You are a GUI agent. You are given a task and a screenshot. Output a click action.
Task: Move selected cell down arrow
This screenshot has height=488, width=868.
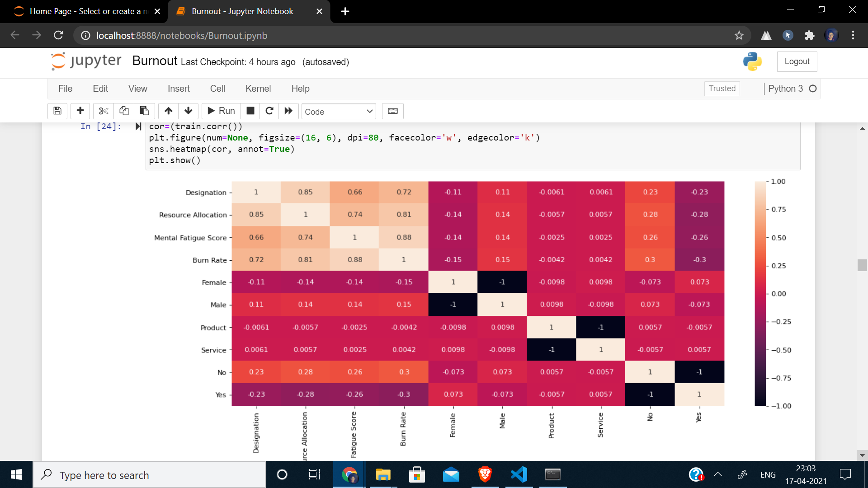(x=189, y=111)
